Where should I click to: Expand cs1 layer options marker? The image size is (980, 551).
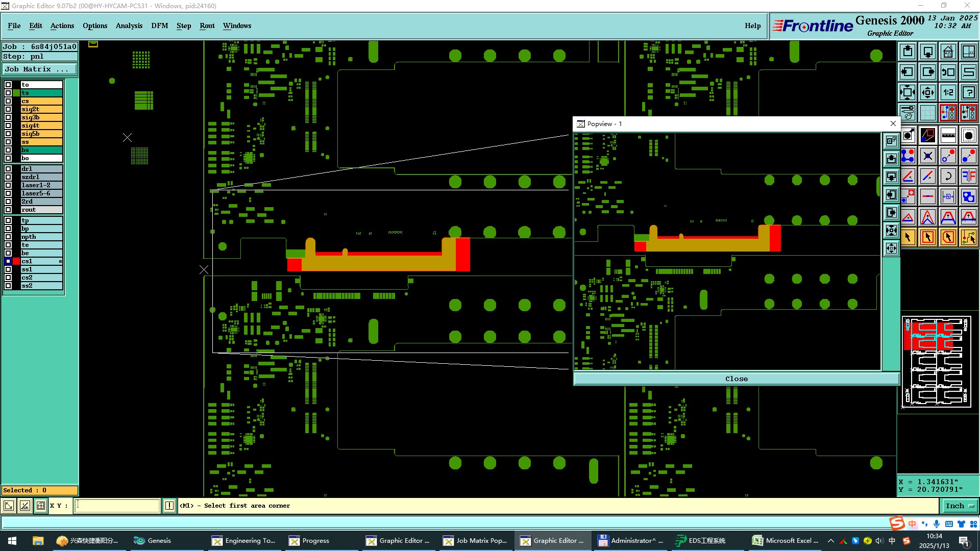60,261
